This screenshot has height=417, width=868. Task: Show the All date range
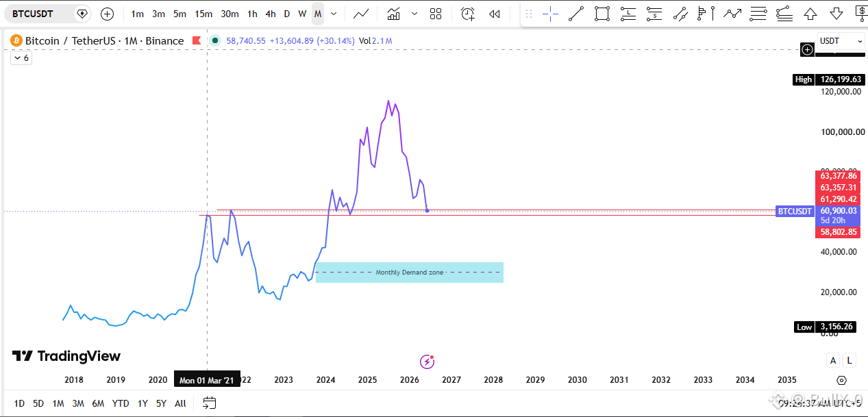[180, 403]
